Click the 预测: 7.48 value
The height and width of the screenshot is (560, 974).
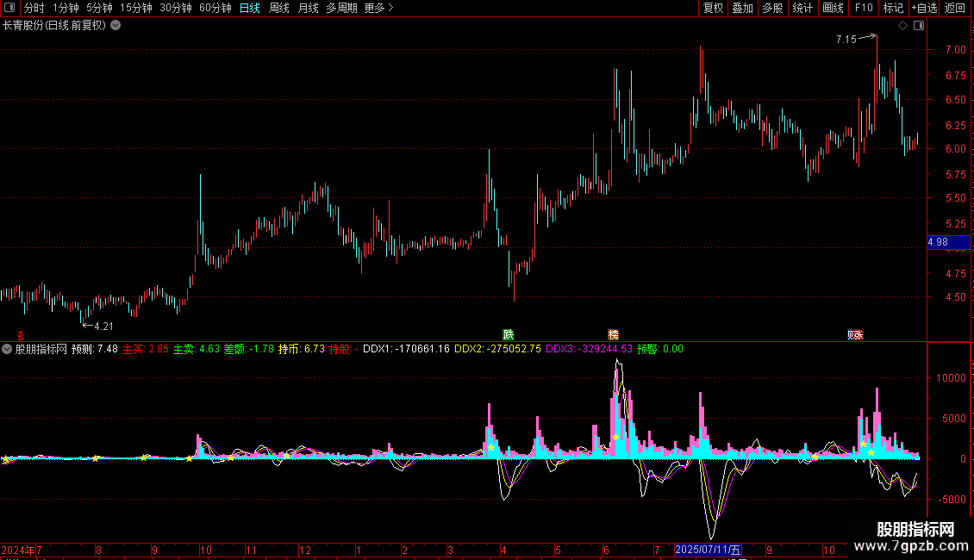[x=95, y=349]
